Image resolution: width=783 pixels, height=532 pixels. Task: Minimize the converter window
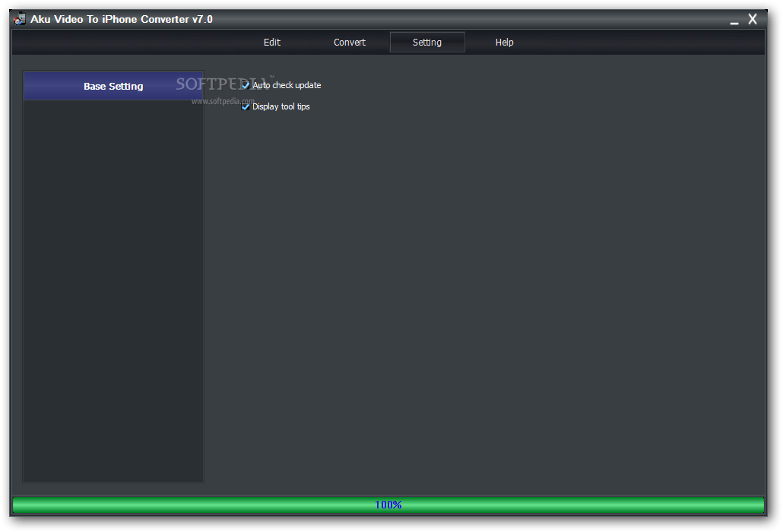click(x=734, y=21)
